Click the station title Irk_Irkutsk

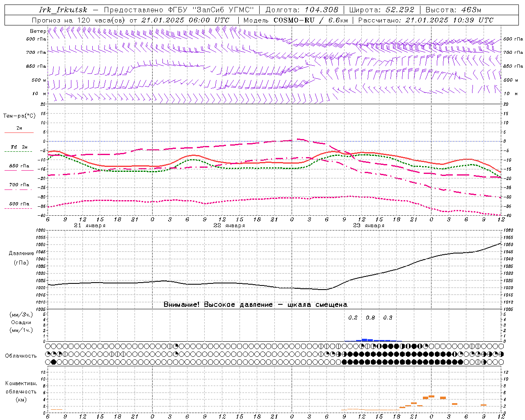point(63,10)
